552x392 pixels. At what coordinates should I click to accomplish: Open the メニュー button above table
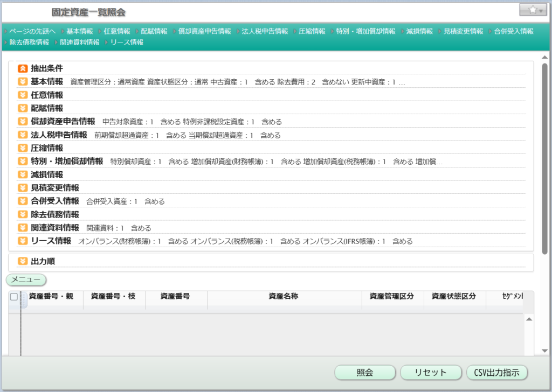pos(26,279)
